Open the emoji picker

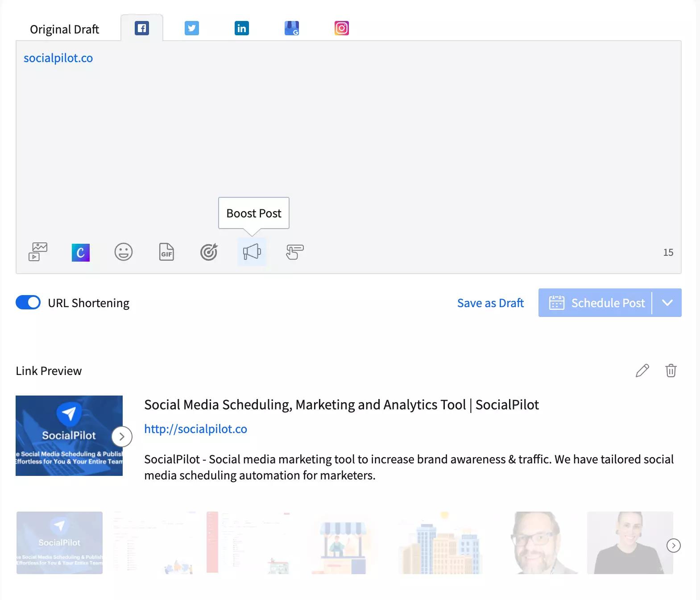(124, 252)
